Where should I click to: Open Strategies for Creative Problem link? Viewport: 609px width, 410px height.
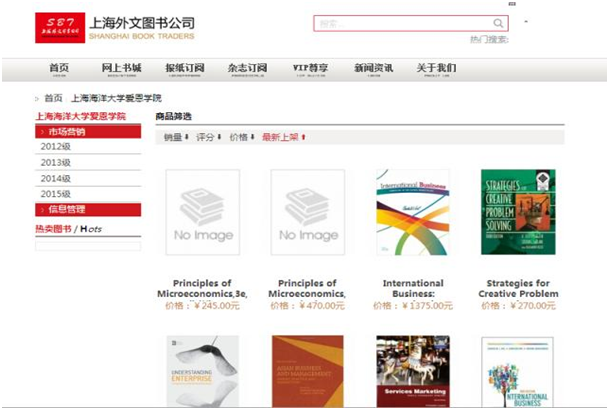518,288
